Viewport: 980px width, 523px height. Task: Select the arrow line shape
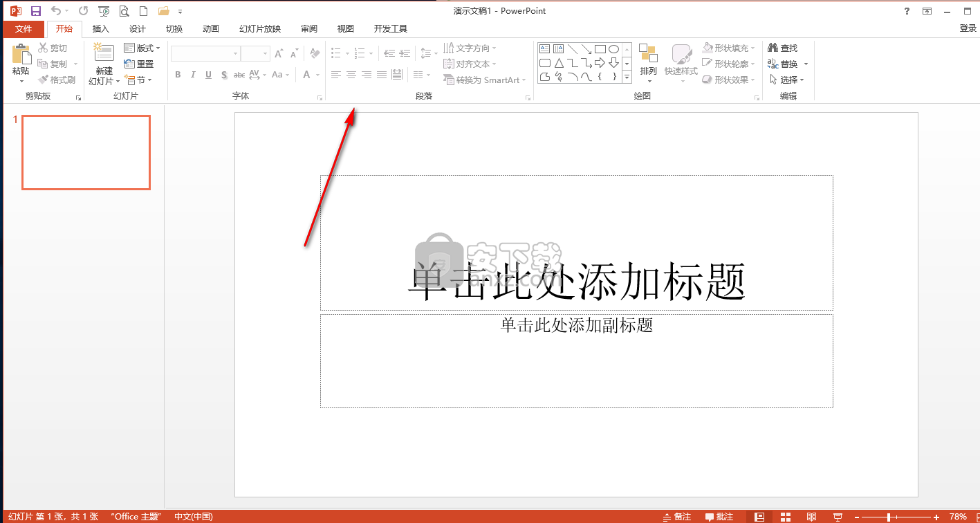tap(586, 49)
